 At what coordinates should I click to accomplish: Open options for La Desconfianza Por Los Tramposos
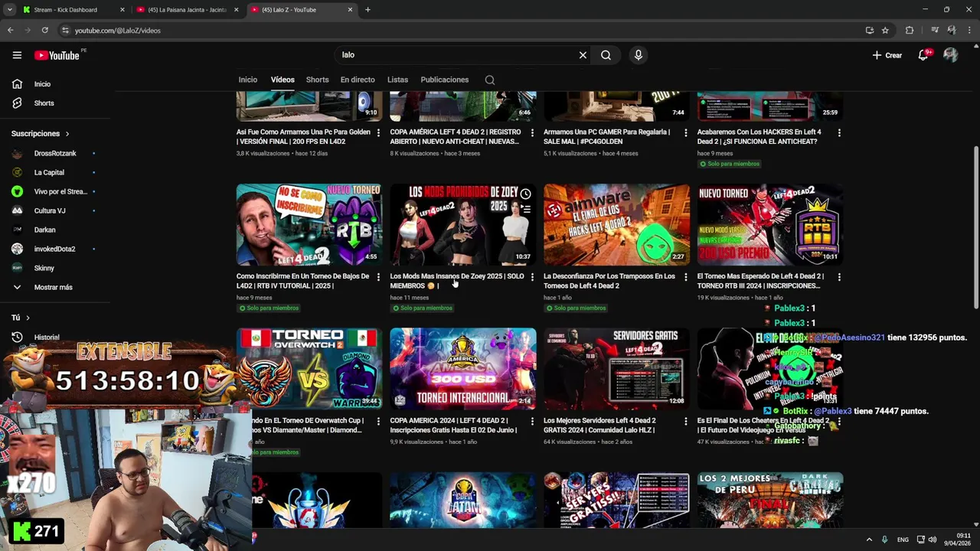pos(685,277)
